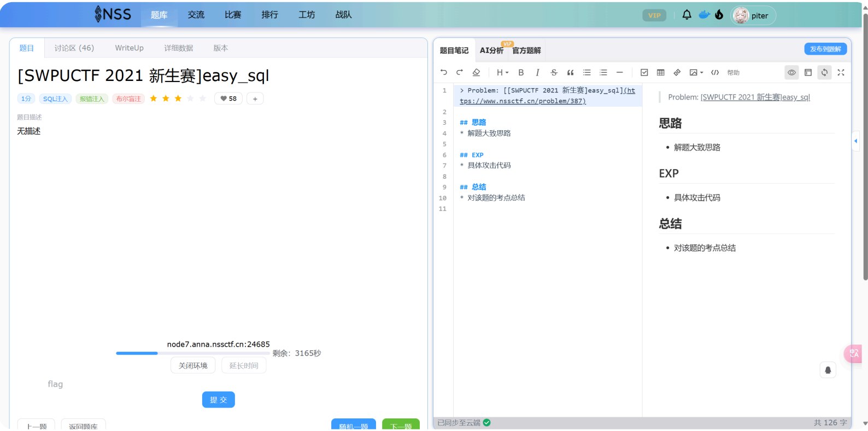Insert a hyperlink using the link icon
868x431 pixels.
pos(677,72)
